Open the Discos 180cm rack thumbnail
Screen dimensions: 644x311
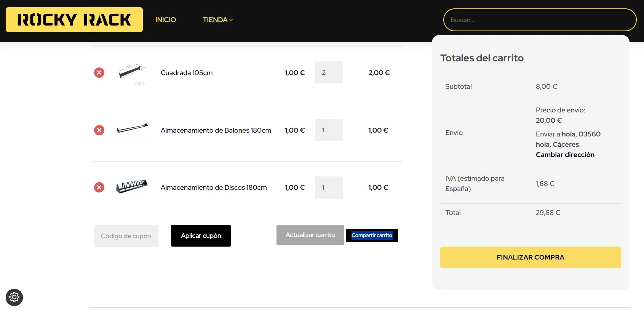(132, 186)
